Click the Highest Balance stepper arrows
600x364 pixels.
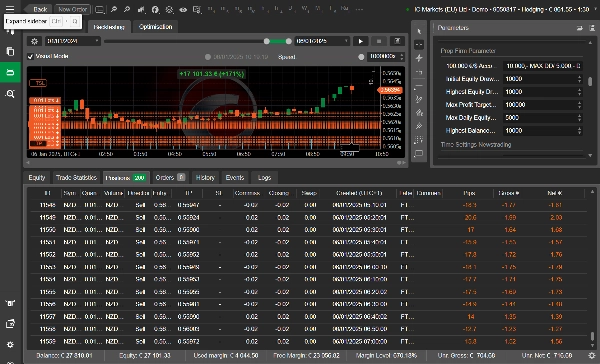pyautogui.click(x=579, y=131)
